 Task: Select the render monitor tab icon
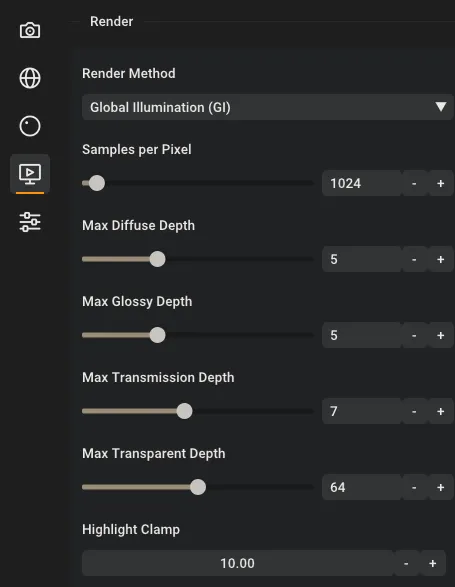[x=30, y=174]
